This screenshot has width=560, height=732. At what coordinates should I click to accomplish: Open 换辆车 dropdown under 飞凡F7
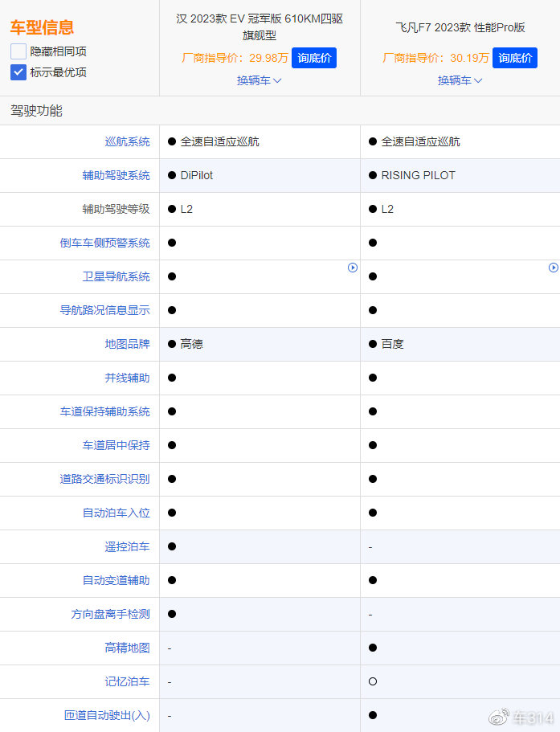(x=460, y=80)
